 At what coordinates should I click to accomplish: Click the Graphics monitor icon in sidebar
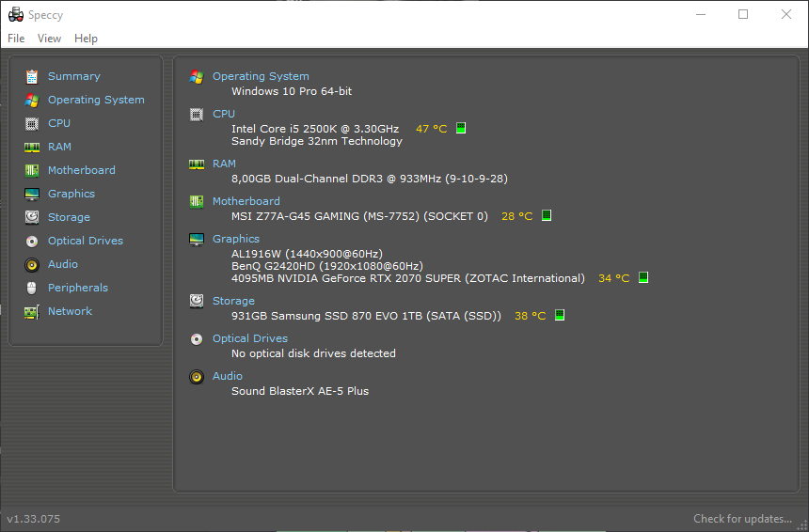point(32,195)
